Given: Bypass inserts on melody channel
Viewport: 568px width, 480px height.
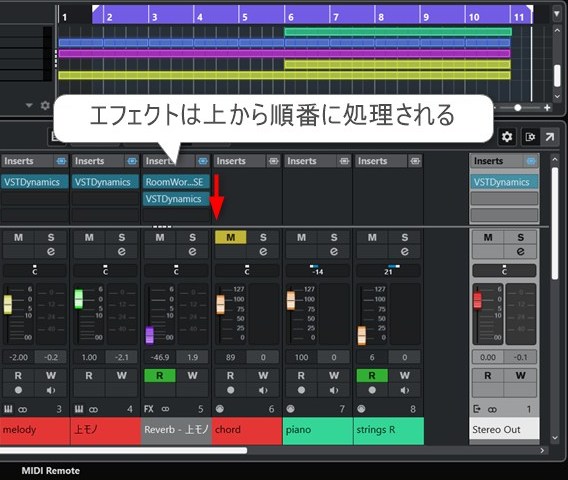Looking at the screenshot, I should 61,161.
